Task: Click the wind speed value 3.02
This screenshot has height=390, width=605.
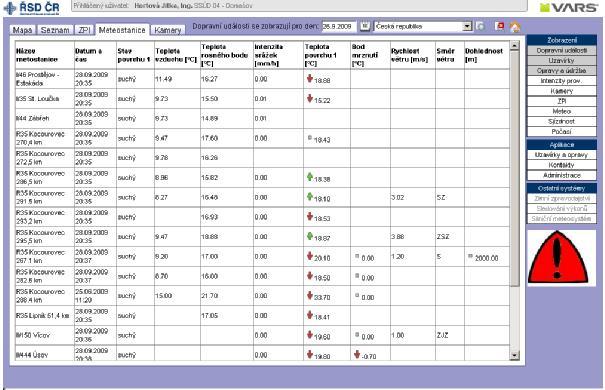Action: click(x=397, y=198)
